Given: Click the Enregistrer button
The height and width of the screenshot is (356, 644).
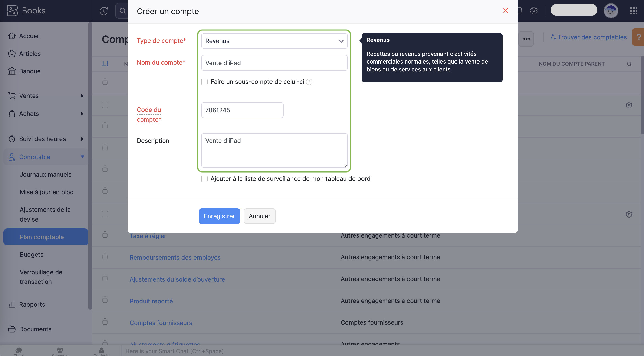Looking at the screenshot, I should coord(219,216).
